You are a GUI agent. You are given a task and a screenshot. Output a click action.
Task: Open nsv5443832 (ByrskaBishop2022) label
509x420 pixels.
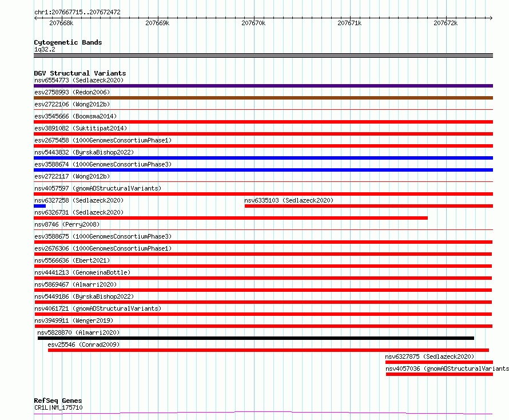tap(84, 152)
